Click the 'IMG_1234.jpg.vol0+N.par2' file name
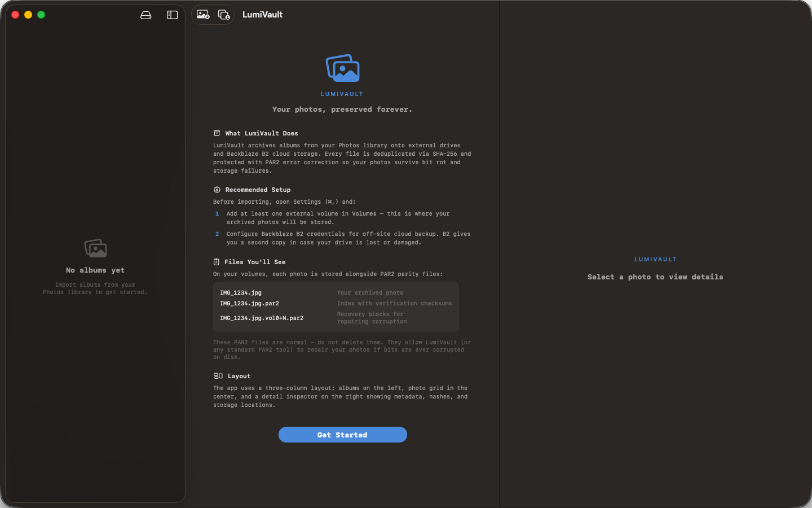This screenshot has height=508, width=812. tap(262, 318)
